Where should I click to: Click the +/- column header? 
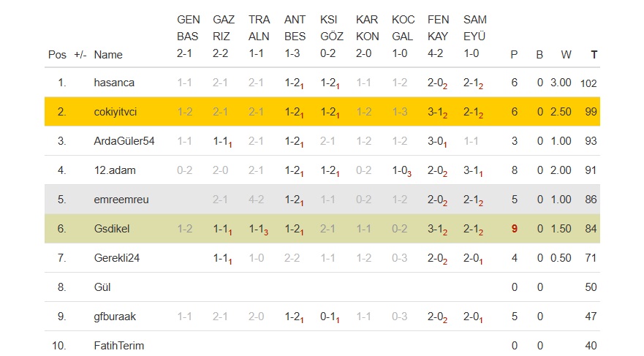tap(80, 55)
